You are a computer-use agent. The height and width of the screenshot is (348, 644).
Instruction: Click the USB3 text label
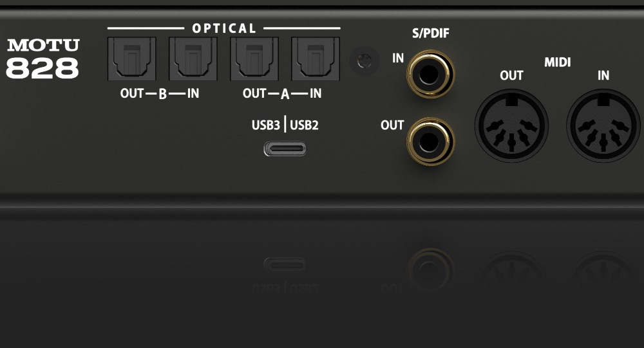266,125
